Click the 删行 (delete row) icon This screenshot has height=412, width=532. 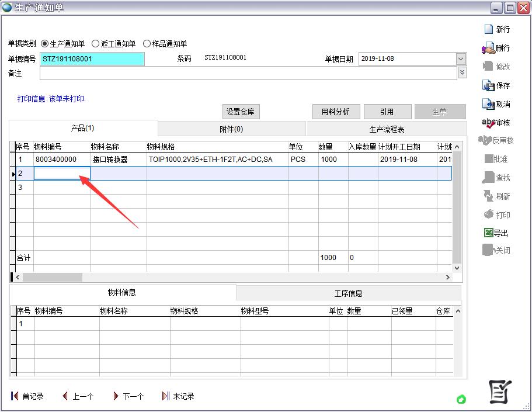click(488, 48)
